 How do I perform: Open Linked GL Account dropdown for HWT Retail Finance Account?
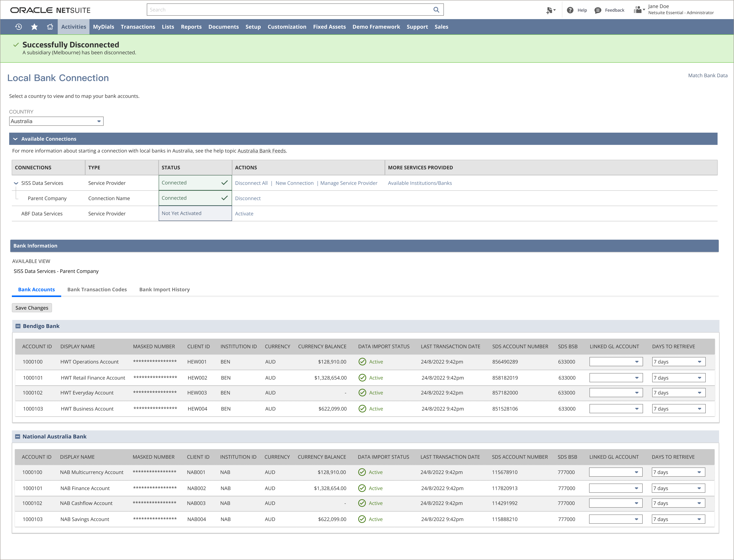click(x=616, y=378)
